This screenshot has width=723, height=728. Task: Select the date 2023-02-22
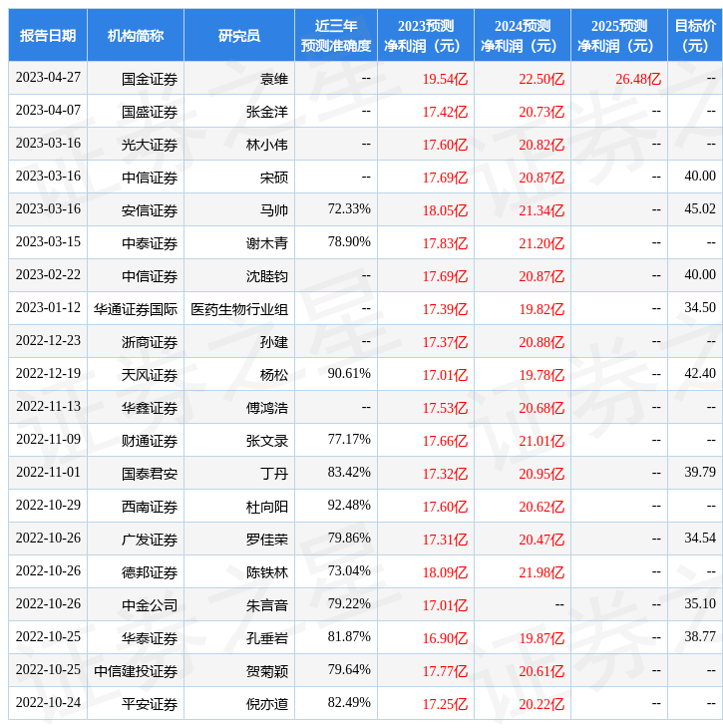[48, 275]
